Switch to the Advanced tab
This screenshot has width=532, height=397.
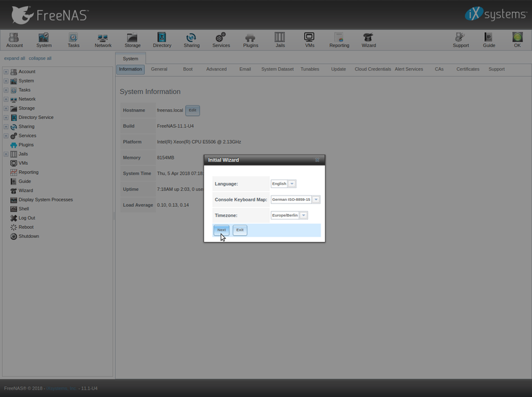click(x=217, y=69)
